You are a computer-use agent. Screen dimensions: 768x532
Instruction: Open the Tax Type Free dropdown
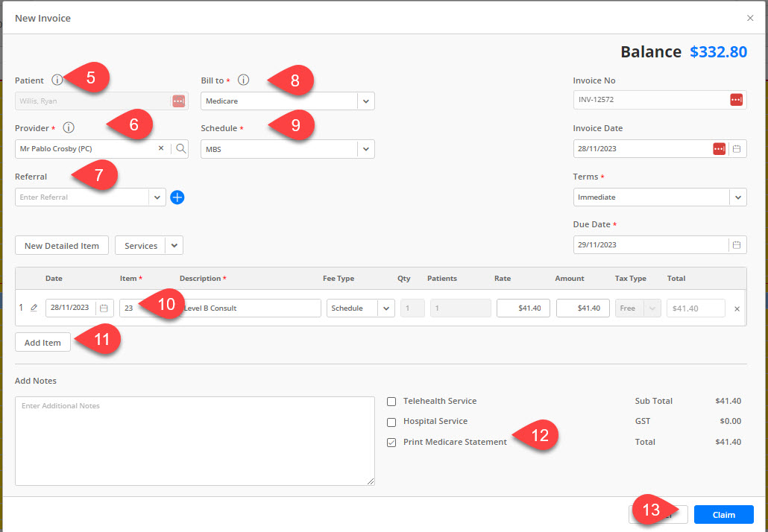(652, 308)
